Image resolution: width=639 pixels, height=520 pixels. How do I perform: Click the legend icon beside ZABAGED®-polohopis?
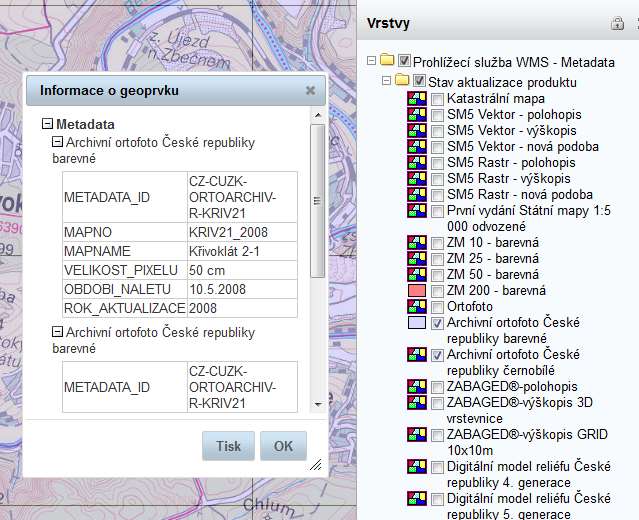(x=416, y=386)
